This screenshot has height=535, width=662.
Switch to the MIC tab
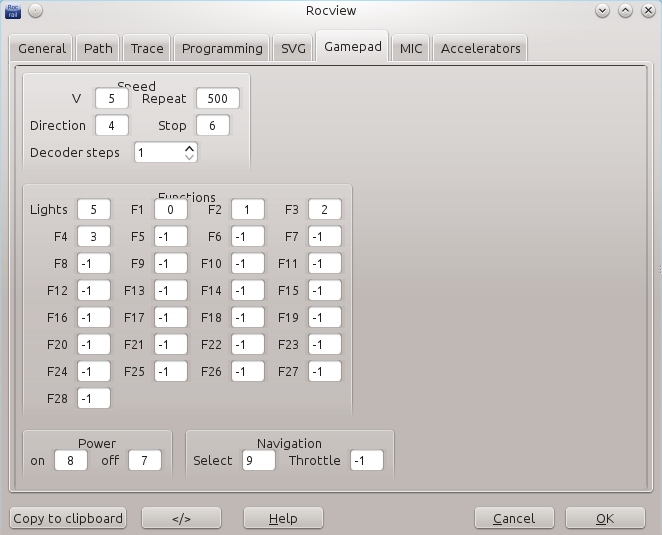click(x=410, y=48)
